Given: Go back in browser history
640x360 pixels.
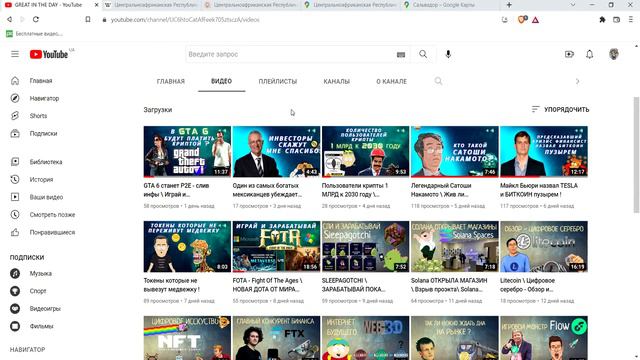Looking at the screenshot, I should pyautogui.click(x=9, y=19).
